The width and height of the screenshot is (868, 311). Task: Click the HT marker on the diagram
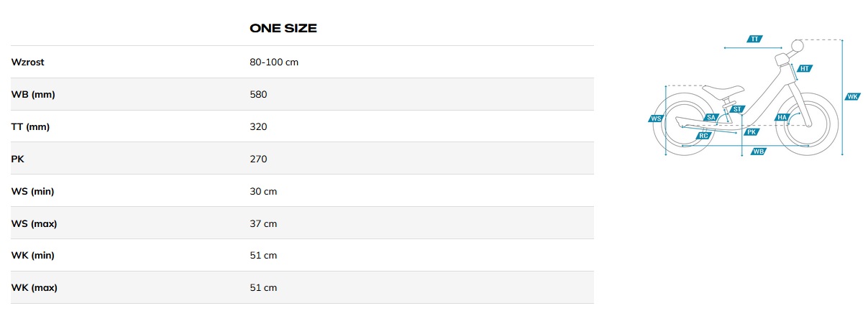point(805,69)
